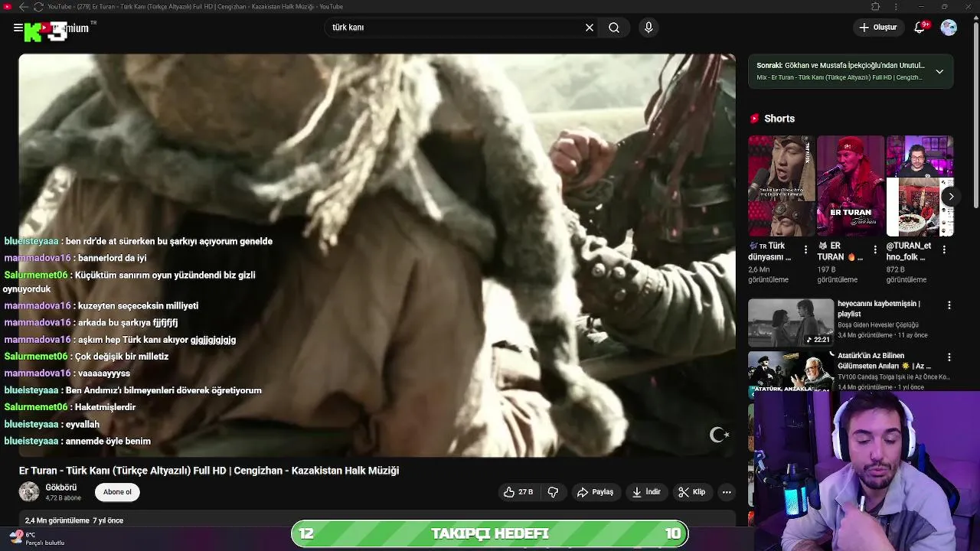Click the main video player area
This screenshot has height=551, width=980.
[377, 255]
